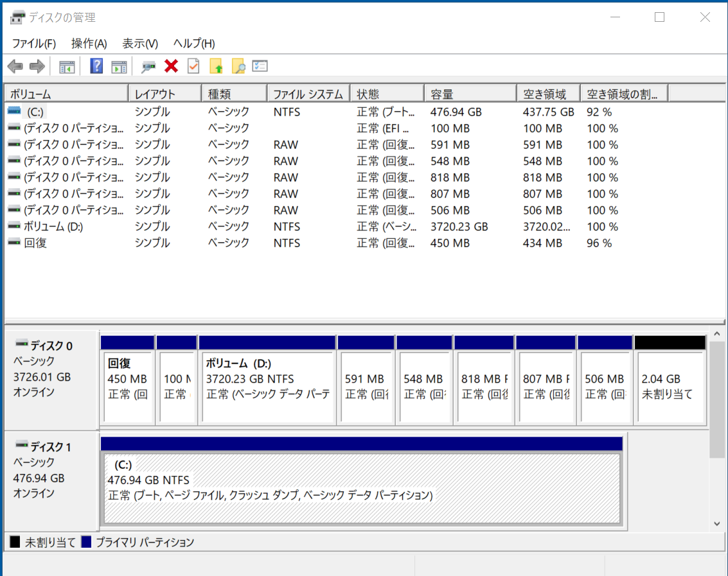Select the 2.04 GB unallocated partition block
The image size is (728, 576).
click(670, 387)
